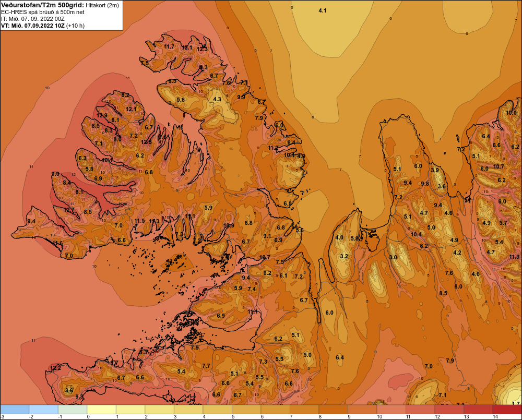This screenshot has width=522, height=420.
Task: Select the 3.9 temperature label on the map
Action: 435,170
